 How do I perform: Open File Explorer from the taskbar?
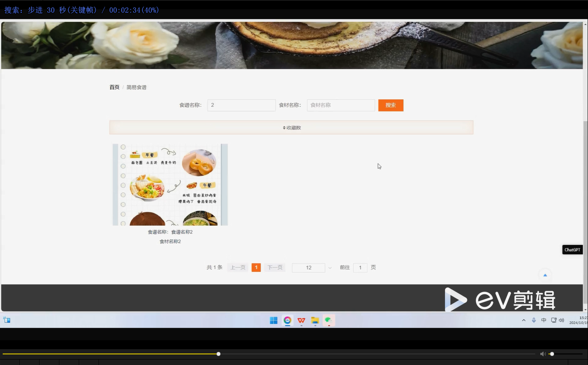pyautogui.click(x=315, y=320)
